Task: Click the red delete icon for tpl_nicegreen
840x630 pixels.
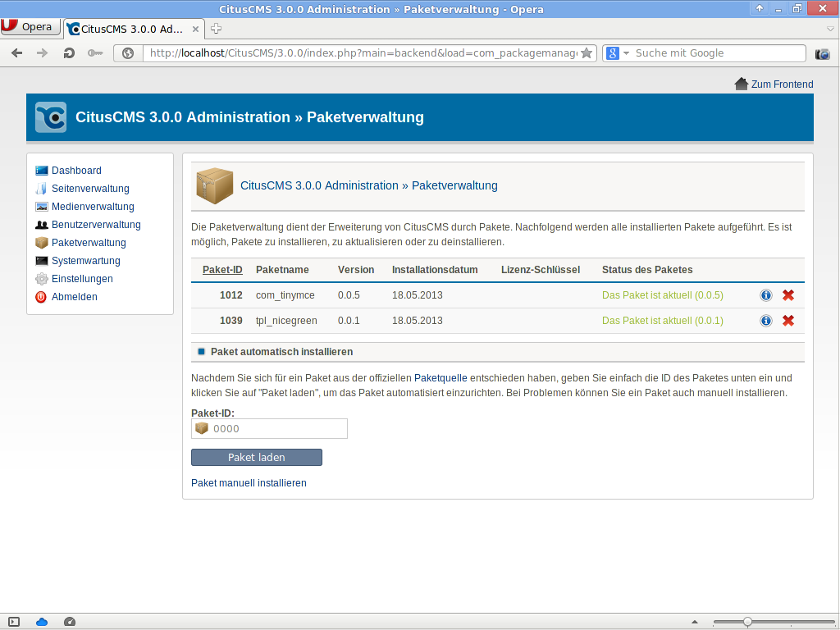Action: click(788, 321)
